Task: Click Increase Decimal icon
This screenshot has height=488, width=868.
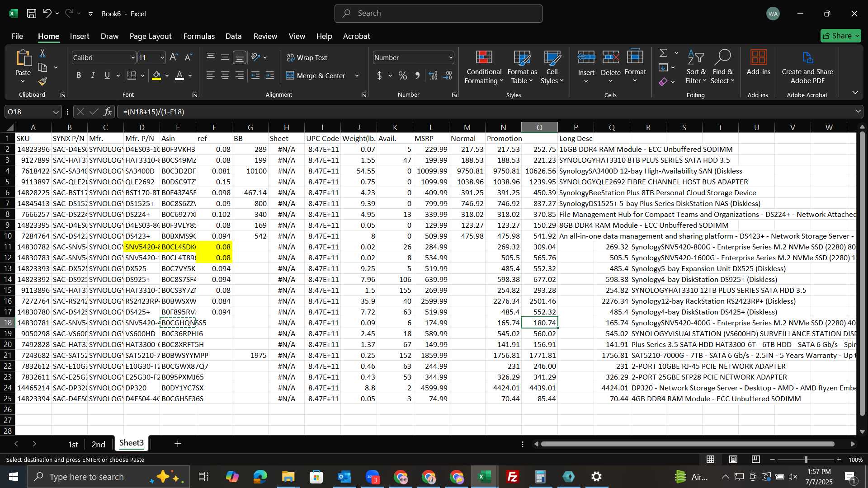Action: point(433,75)
